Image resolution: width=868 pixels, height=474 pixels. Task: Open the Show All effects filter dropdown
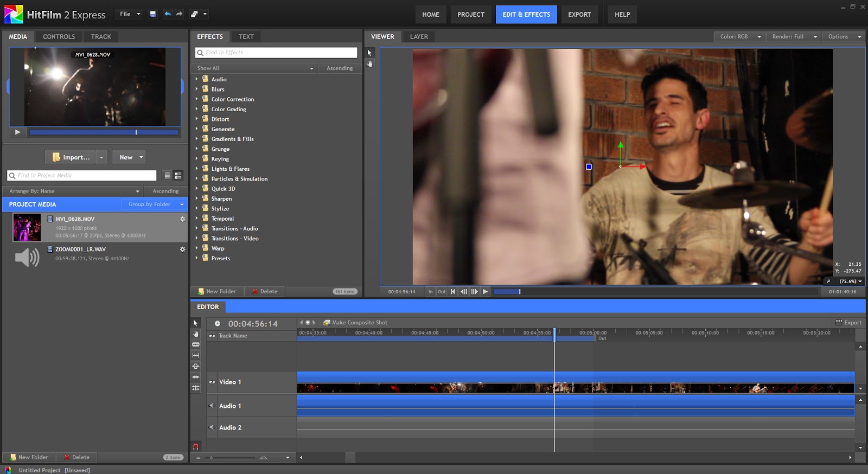coord(253,68)
